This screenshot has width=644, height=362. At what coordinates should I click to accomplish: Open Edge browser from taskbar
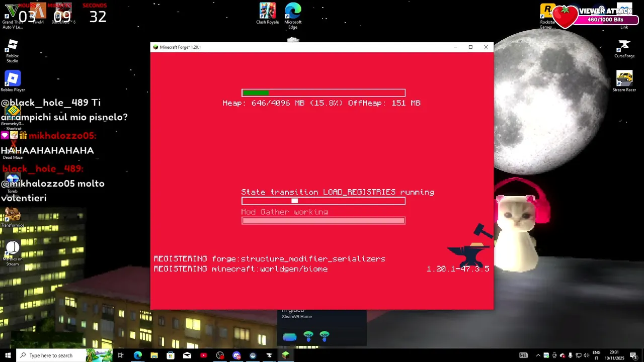[x=138, y=355]
